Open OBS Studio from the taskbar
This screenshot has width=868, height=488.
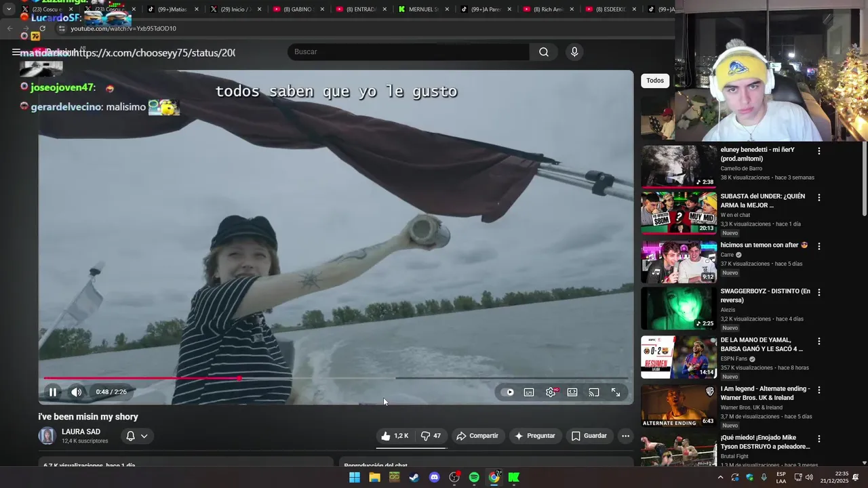[x=454, y=477]
